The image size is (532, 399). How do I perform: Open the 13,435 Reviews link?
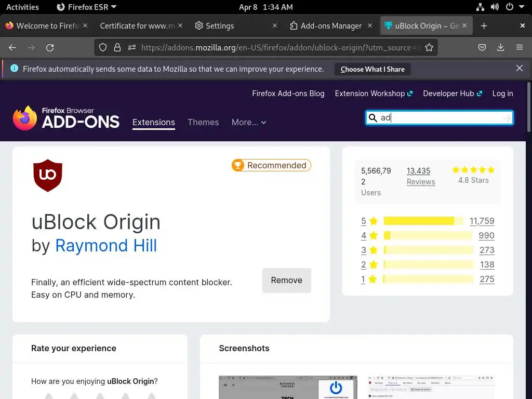click(x=421, y=176)
